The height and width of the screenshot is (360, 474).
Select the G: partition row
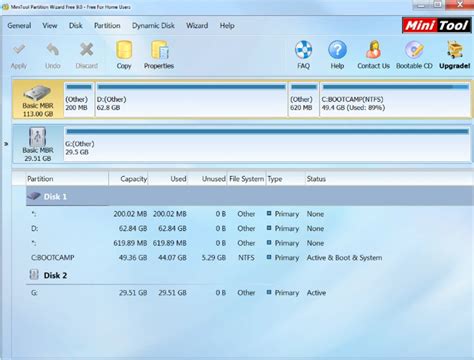point(249,293)
